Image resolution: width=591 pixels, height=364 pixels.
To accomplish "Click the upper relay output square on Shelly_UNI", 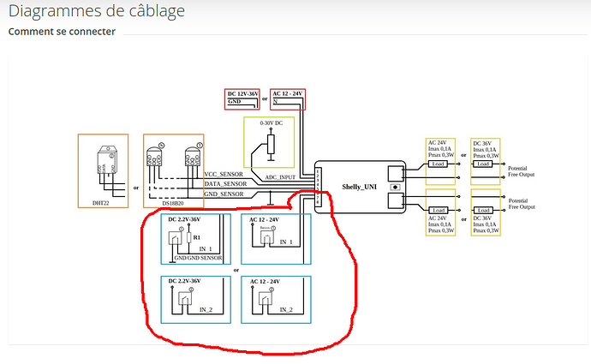I will coord(395,170).
